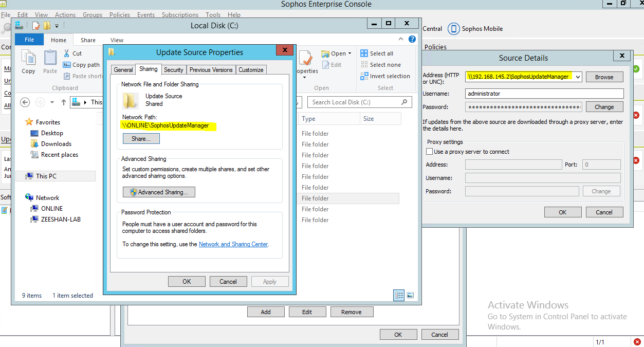Open the Network and Sharing Center link
This screenshot has width=644, height=347.
click(x=233, y=244)
